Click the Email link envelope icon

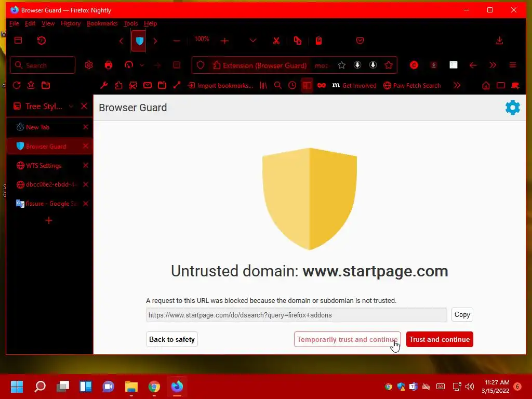pos(148,86)
